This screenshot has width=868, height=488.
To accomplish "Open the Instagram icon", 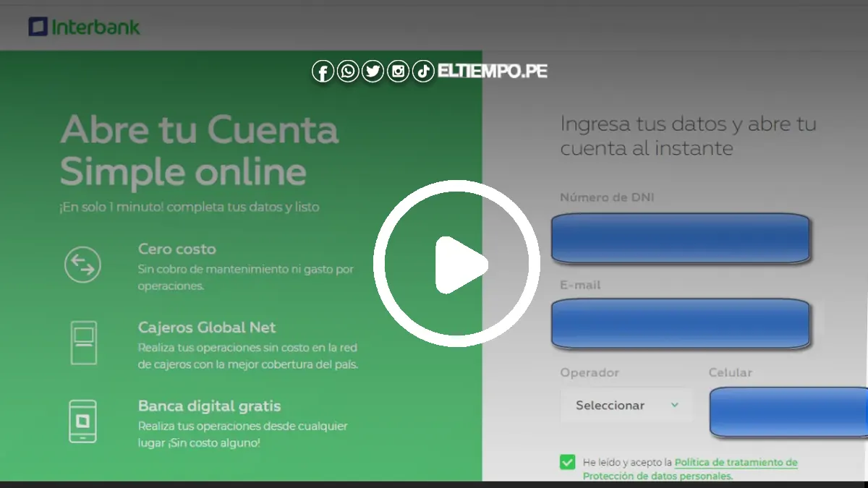I will (x=398, y=71).
